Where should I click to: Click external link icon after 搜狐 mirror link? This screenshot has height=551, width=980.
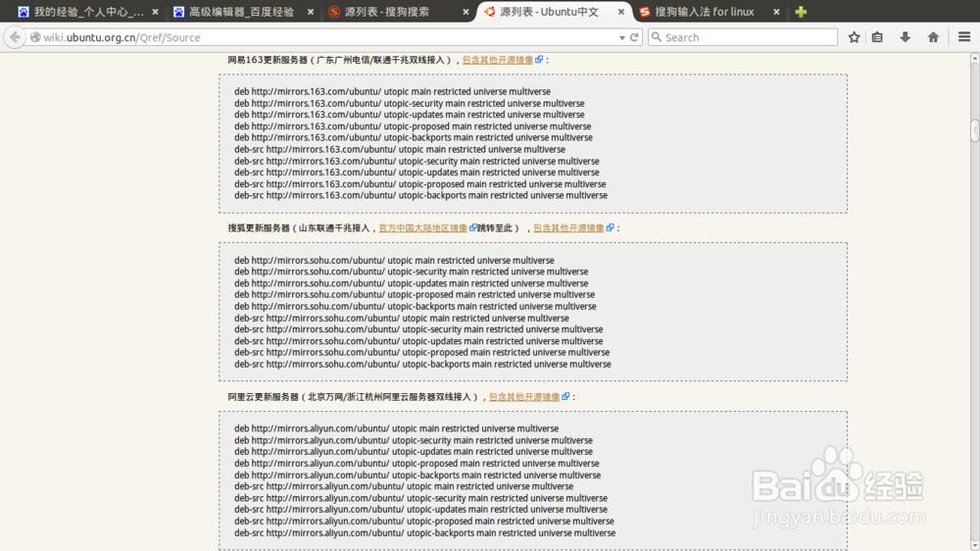(x=610, y=227)
